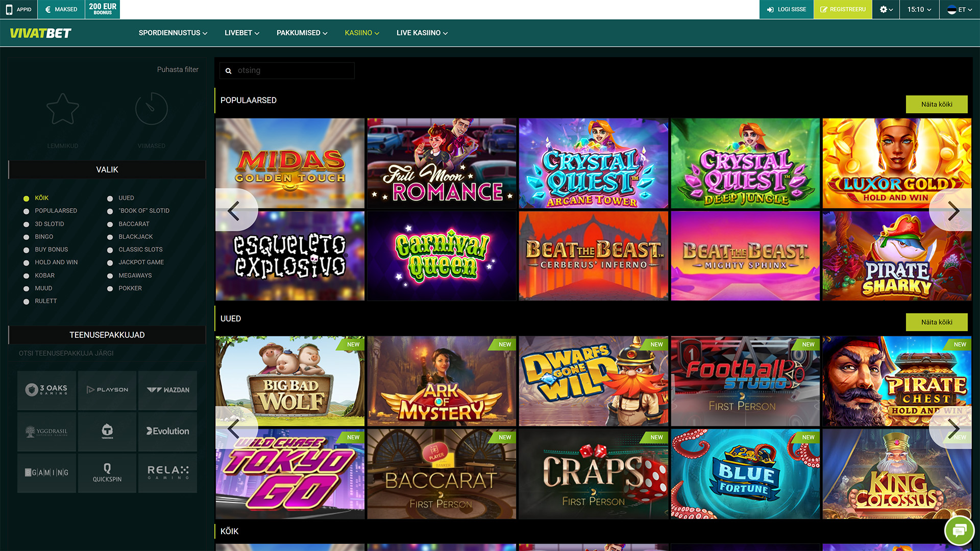Click Logi sisse login button

click(x=787, y=9)
